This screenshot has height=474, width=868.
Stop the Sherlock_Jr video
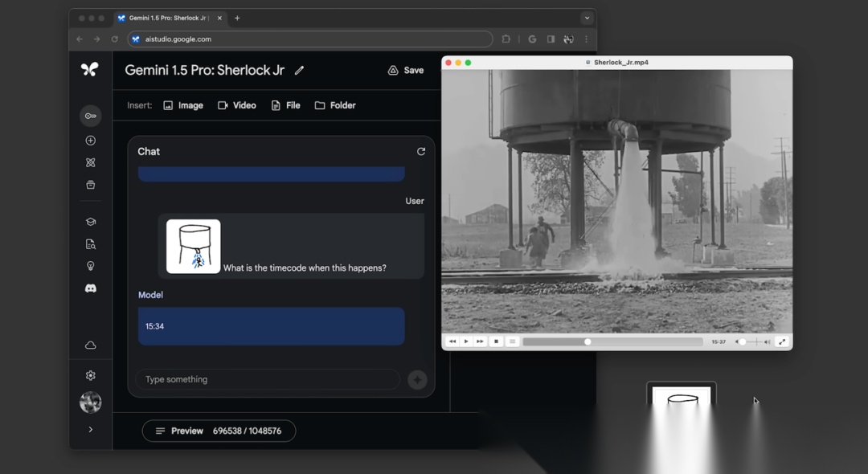pos(497,341)
